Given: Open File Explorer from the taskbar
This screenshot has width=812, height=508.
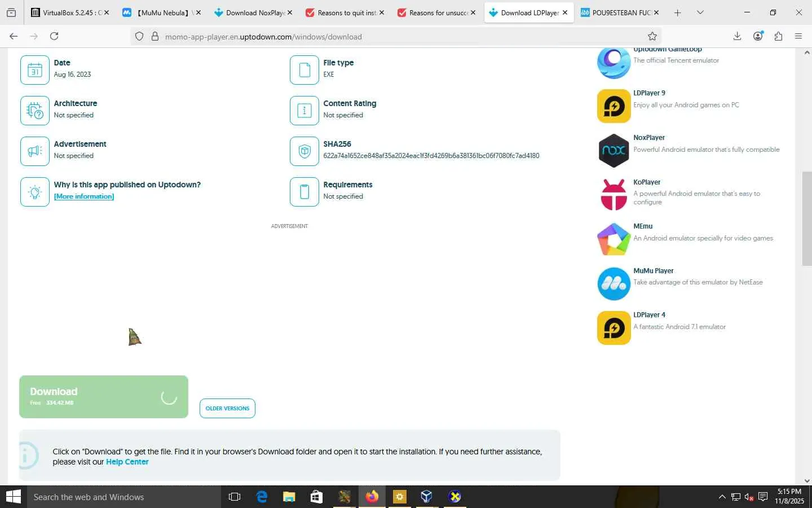Looking at the screenshot, I should [x=289, y=497].
